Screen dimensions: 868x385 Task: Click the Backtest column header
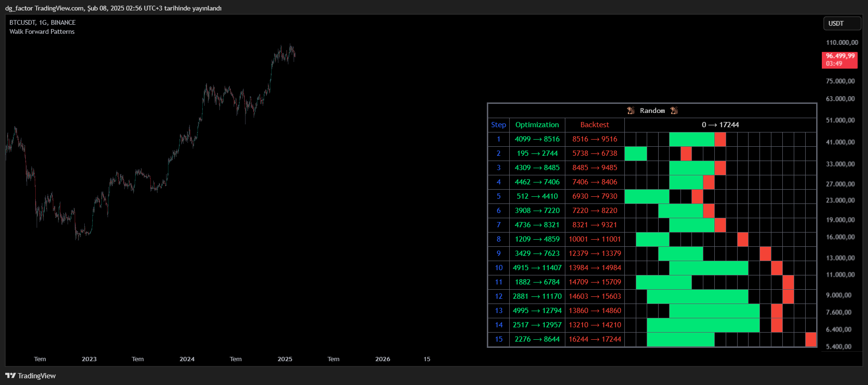(594, 125)
